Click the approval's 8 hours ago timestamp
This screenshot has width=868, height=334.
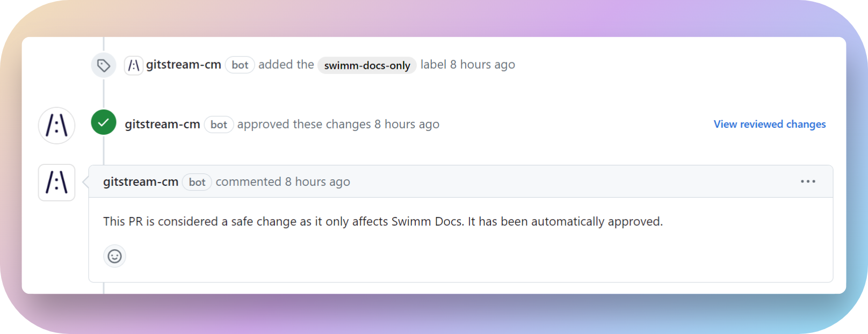(407, 124)
